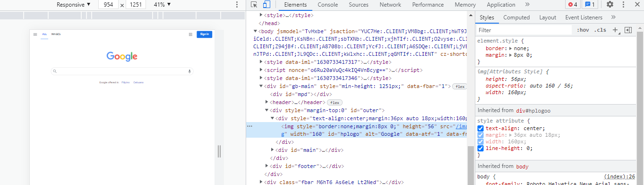This screenshot has width=644, height=185.
Task: Switch to the Application tab
Action: pos(501,5)
